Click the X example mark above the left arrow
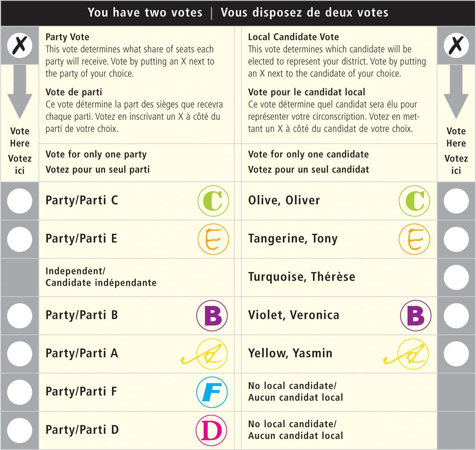 20,45
